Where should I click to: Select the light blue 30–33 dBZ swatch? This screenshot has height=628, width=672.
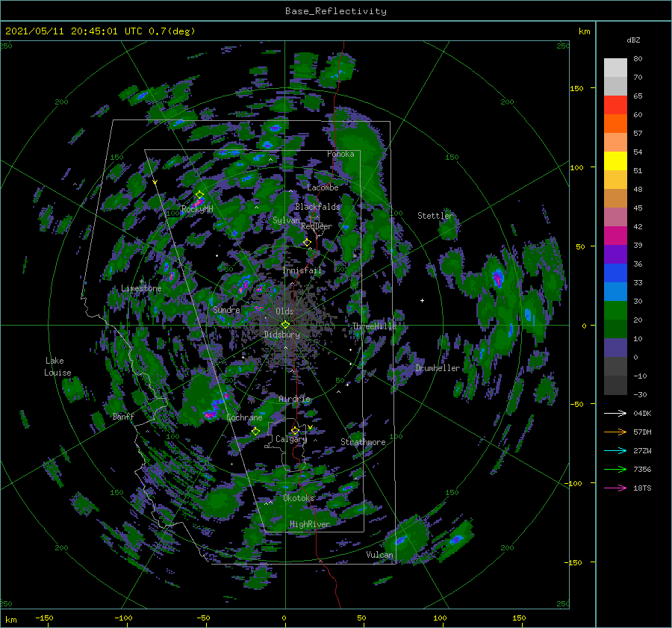pyautogui.click(x=615, y=292)
